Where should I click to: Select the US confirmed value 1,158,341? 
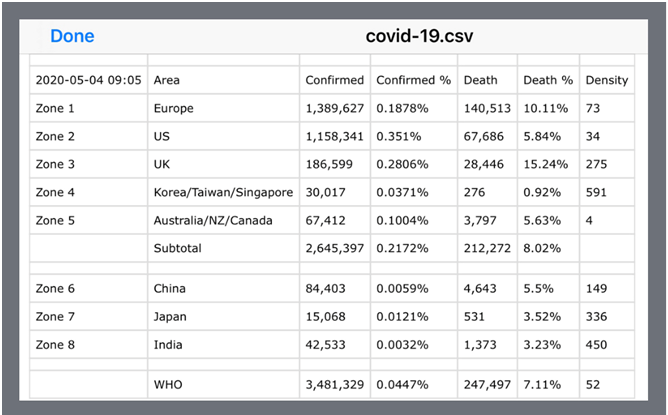coord(336,136)
